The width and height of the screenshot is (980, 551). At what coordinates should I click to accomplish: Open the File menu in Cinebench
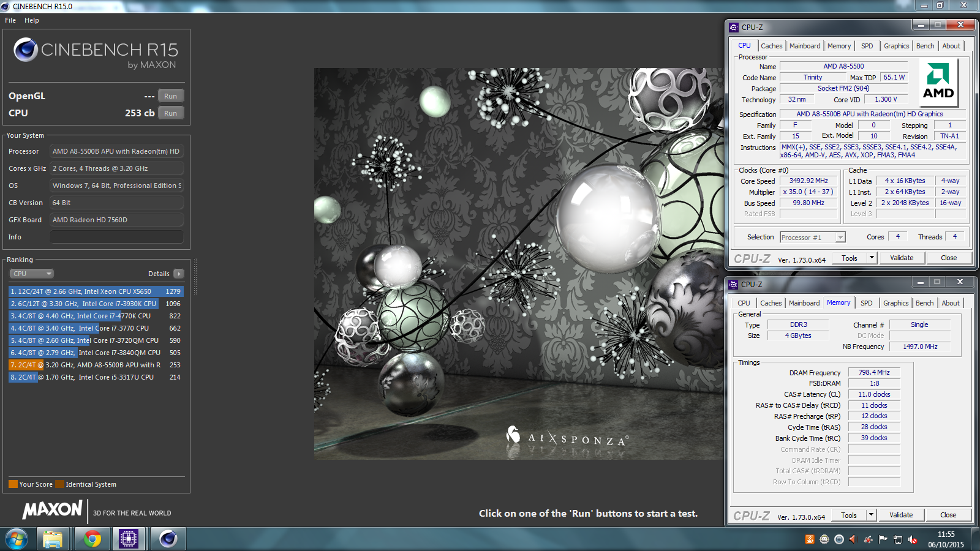click(x=10, y=20)
